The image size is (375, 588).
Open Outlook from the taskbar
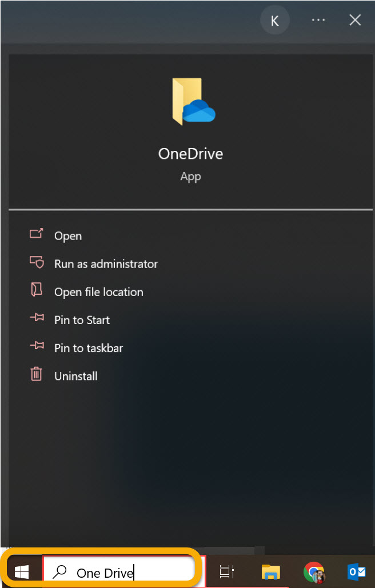click(357, 571)
